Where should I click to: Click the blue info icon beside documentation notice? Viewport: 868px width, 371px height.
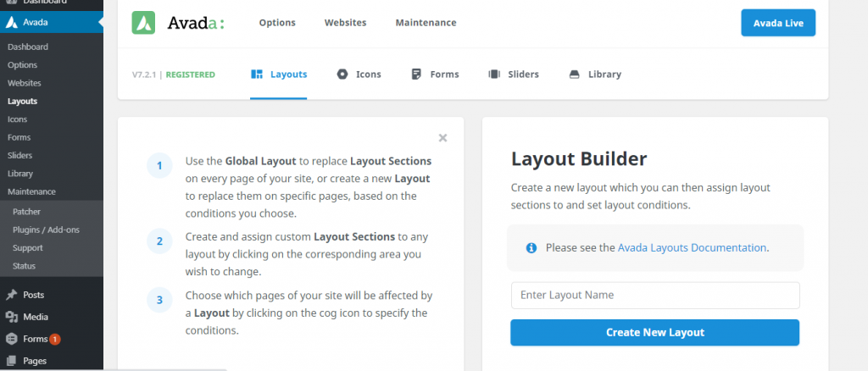tap(531, 247)
